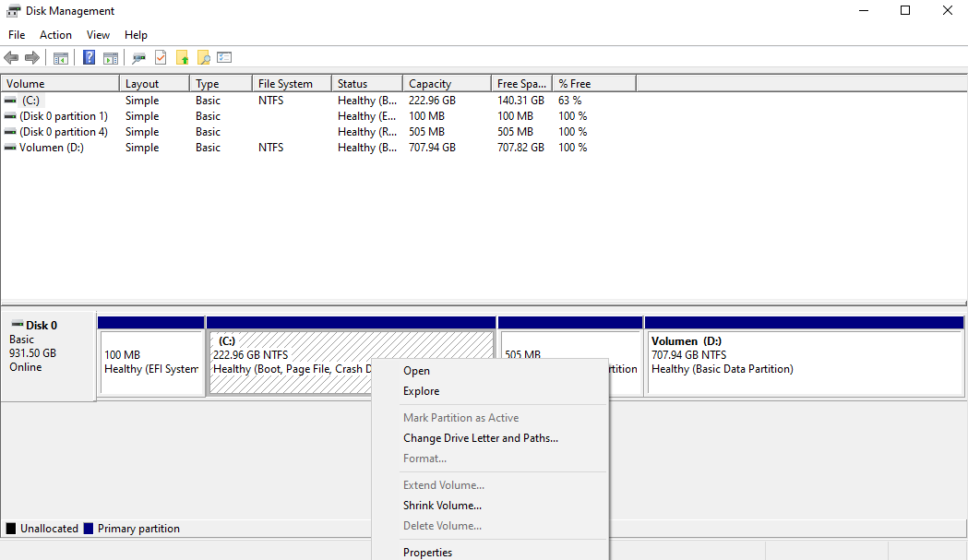Maximize the Disk Management window
This screenshot has height=560, width=968.
(905, 10)
